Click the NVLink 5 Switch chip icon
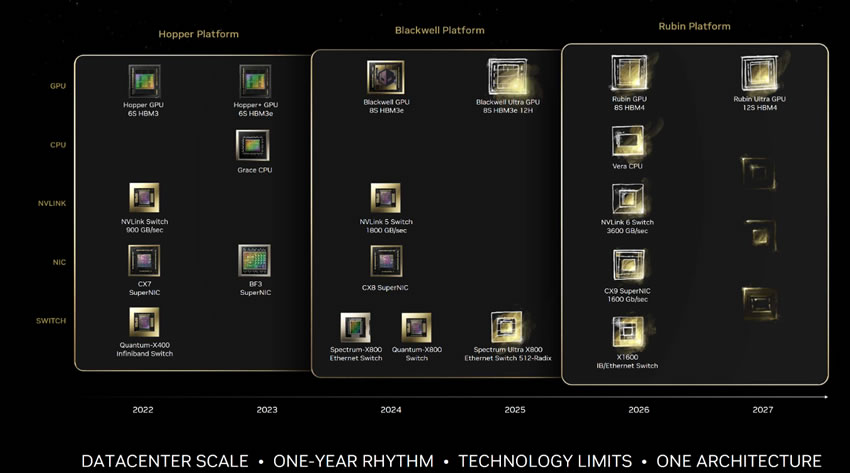The width and height of the screenshot is (850, 473). [x=385, y=198]
